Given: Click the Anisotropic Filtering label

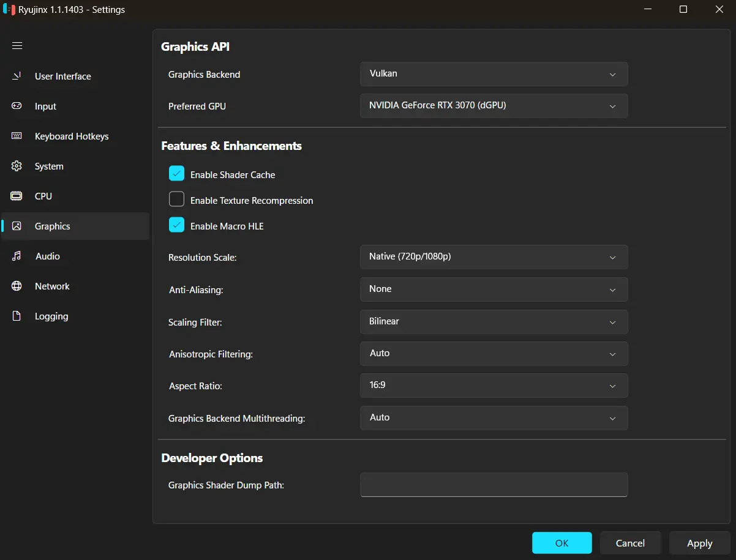Looking at the screenshot, I should coord(211,354).
